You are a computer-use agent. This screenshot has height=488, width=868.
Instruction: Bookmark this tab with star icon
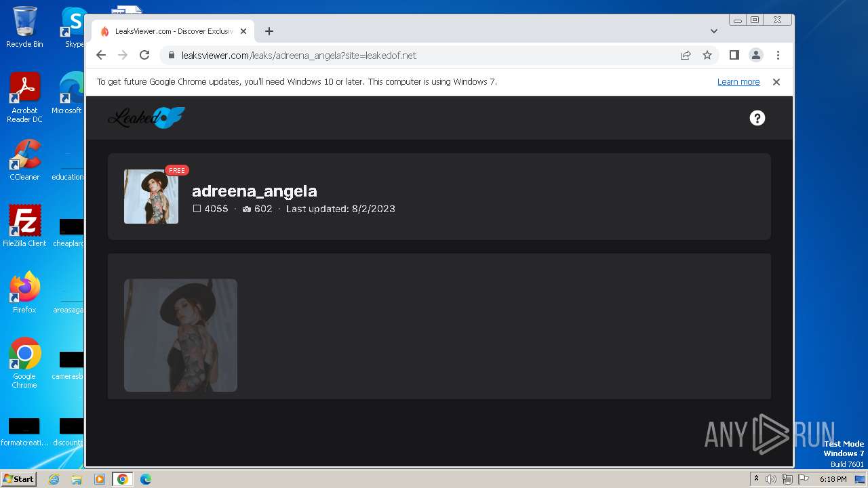pos(707,56)
